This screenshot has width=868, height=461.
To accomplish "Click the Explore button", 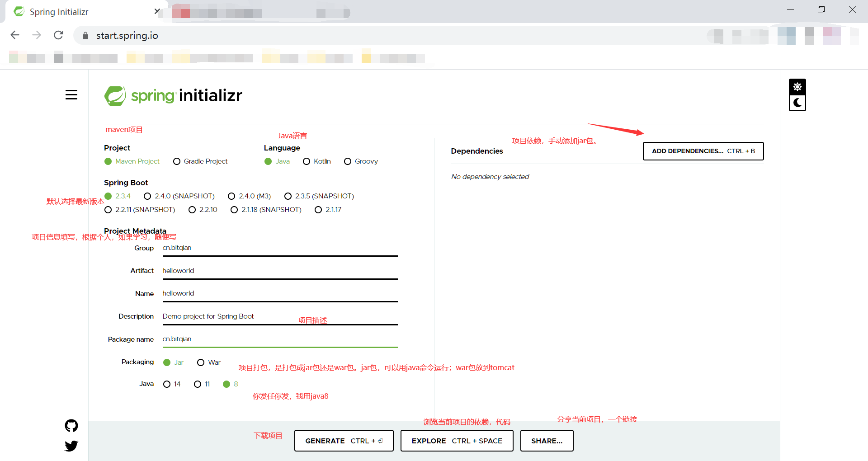I will (457, 441).
